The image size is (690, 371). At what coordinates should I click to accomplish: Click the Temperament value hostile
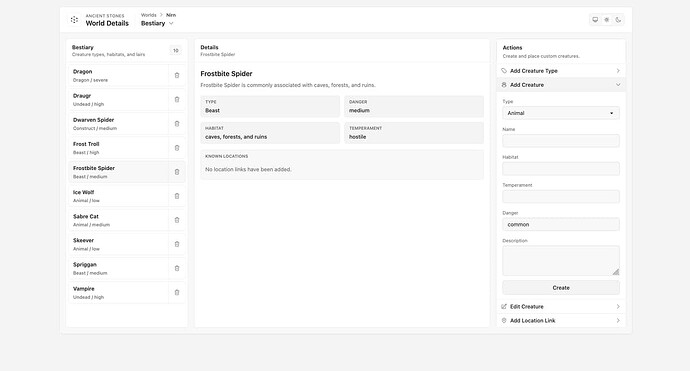tap(357, 137)
